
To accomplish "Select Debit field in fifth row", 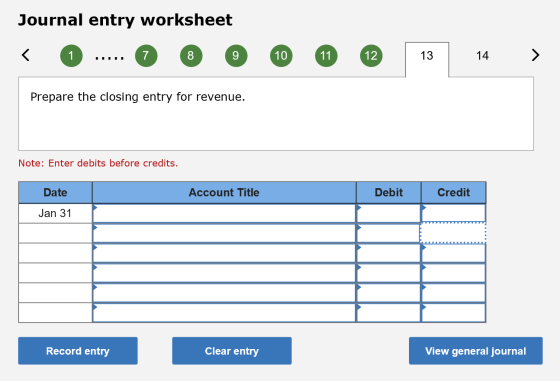I will [389, 293].
